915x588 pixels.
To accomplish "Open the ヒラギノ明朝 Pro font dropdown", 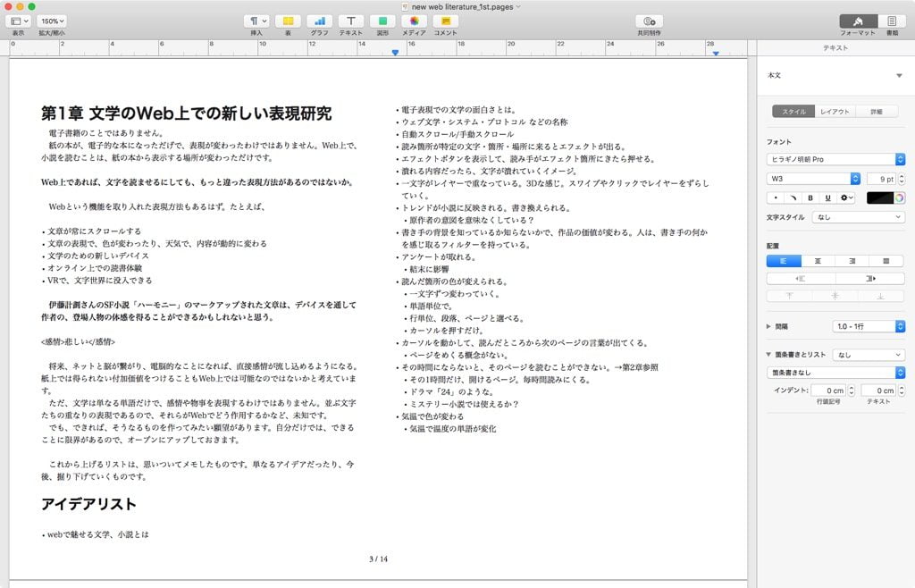I will pos(835,159).
